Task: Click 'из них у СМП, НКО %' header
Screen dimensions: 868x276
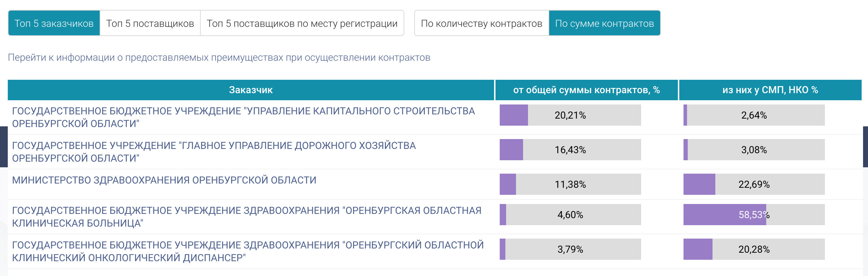Action: pos(770,90)
